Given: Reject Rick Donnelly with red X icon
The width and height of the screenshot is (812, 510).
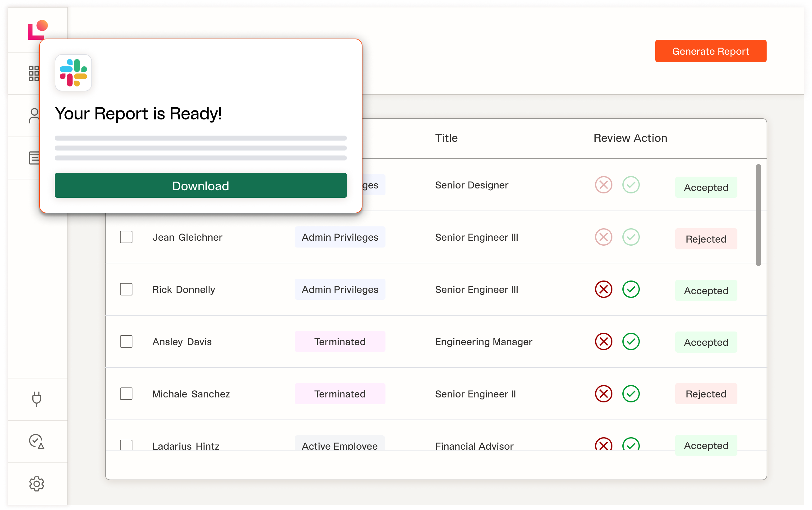Looking at the screenshot, I should tap(603, 290).
